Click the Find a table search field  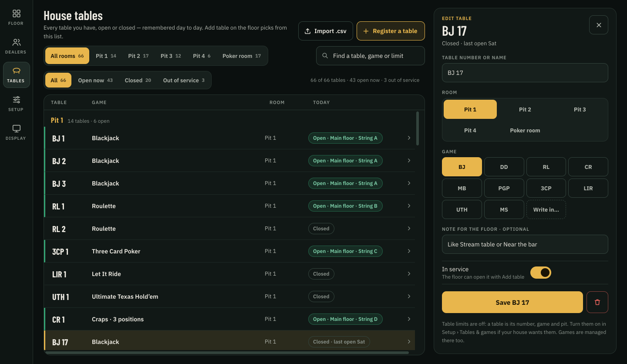(x=371, y=56)
